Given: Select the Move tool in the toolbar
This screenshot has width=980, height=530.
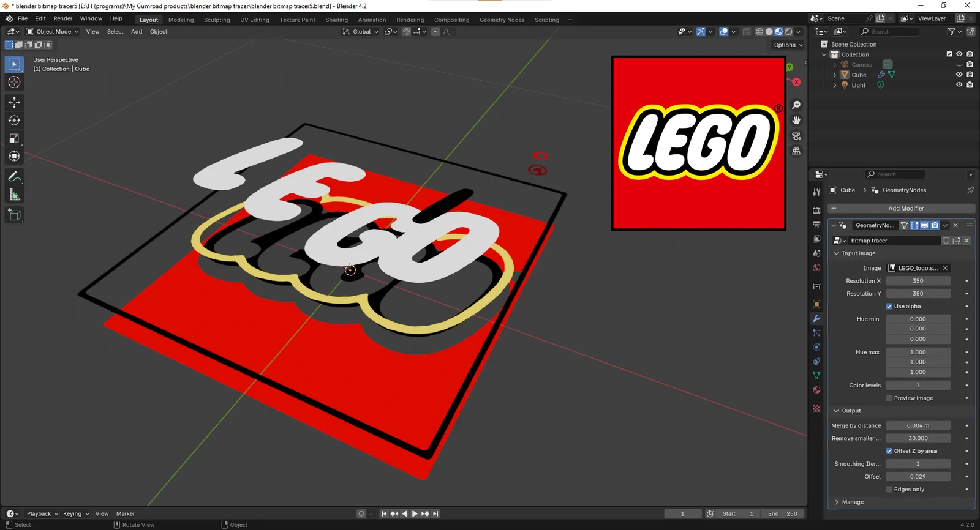Looking at the screenshot, I should [x=14, y=102].
